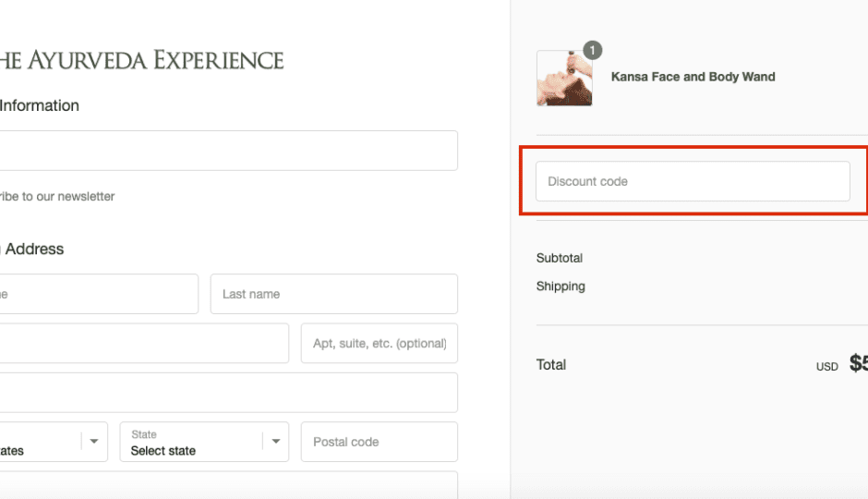Screen dimensions: 868x499
Task: Click the Shipping label in order summary
Action: click(561, 286)
